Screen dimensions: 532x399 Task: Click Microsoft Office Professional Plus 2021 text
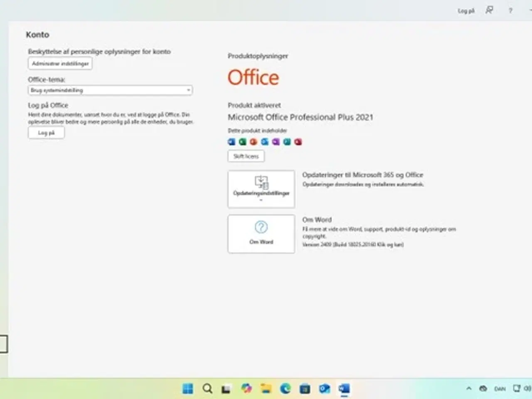(x=300, y=117)
